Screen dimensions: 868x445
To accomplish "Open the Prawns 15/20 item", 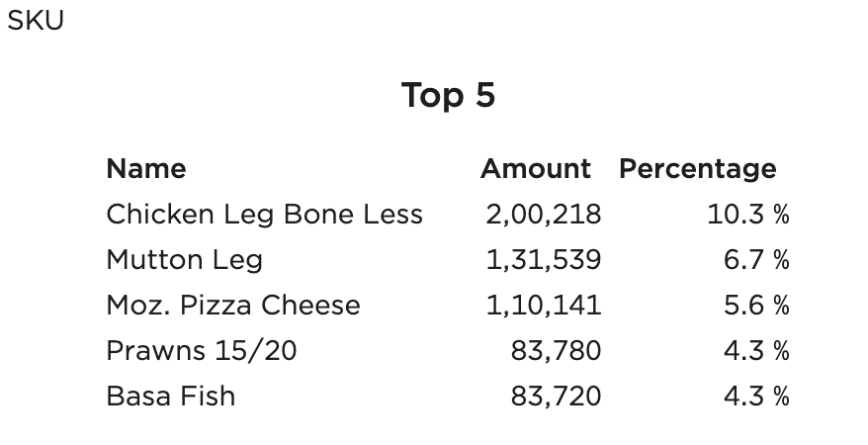I will [x=202, y=351].
